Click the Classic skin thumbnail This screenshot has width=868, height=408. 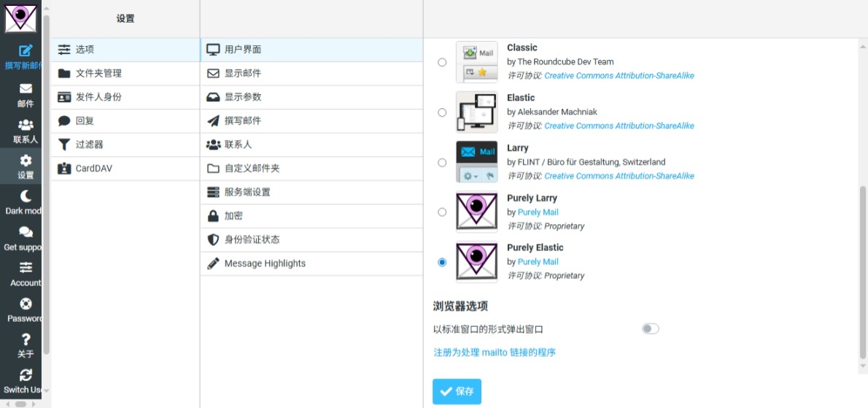476,62
